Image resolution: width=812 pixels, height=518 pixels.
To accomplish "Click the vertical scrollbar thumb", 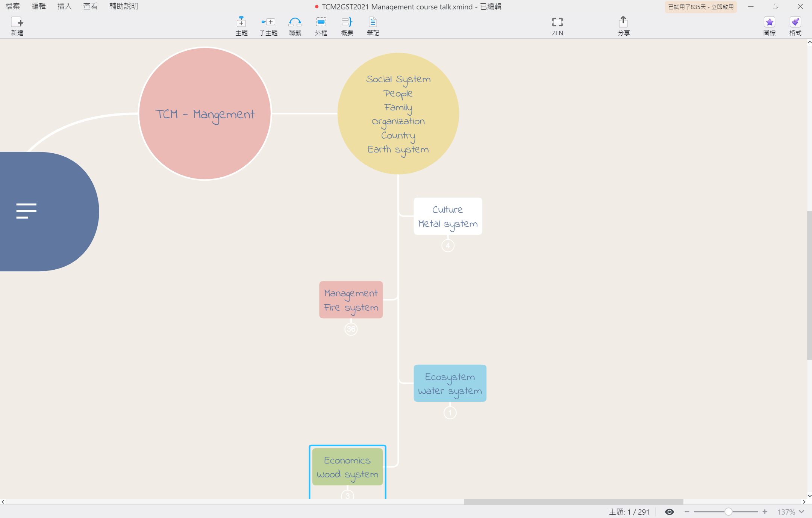I will coord(809,285).
